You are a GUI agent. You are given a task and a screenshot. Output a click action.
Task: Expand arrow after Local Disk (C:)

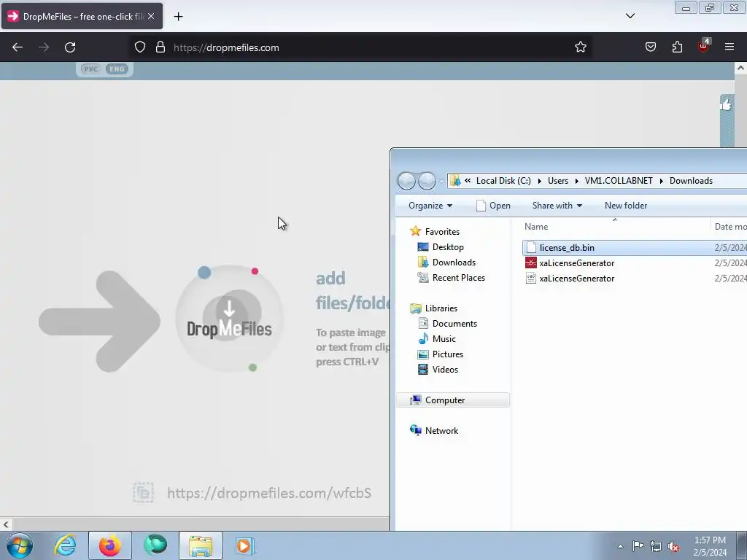[x=539, y=181]
